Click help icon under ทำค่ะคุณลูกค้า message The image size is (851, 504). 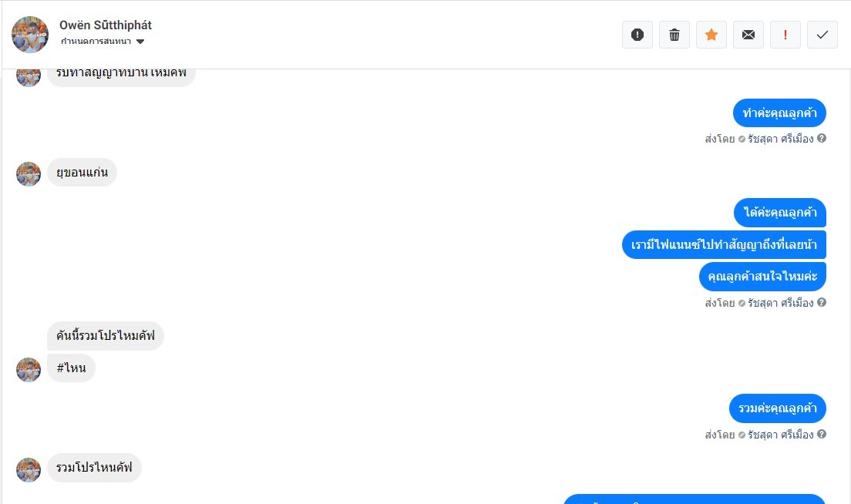click(x=822, y=139)
